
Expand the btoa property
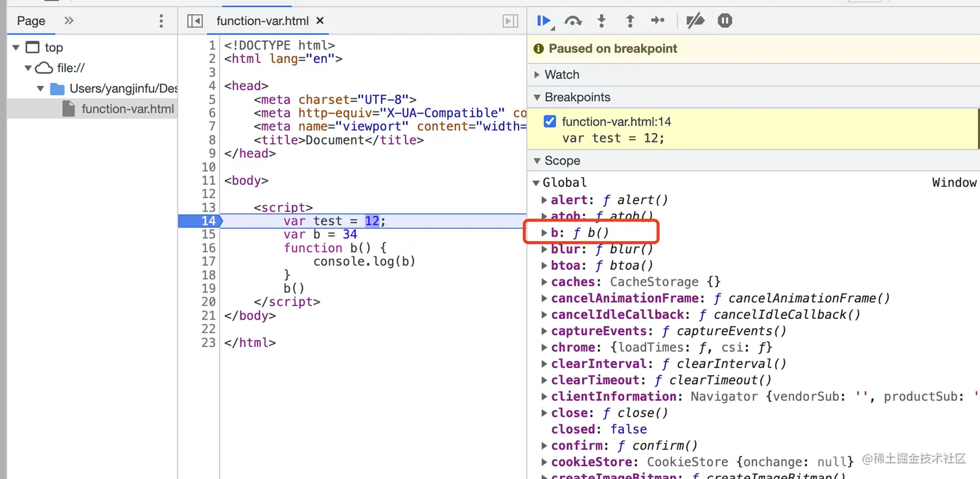pyautogui.click(x=544, y=265)
